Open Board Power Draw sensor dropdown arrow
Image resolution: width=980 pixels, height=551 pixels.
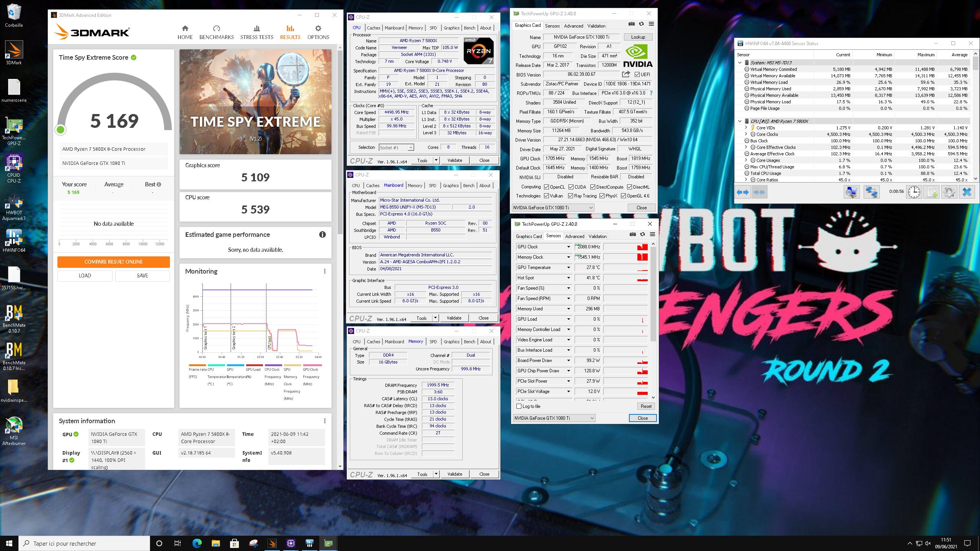tap(568, 360)
